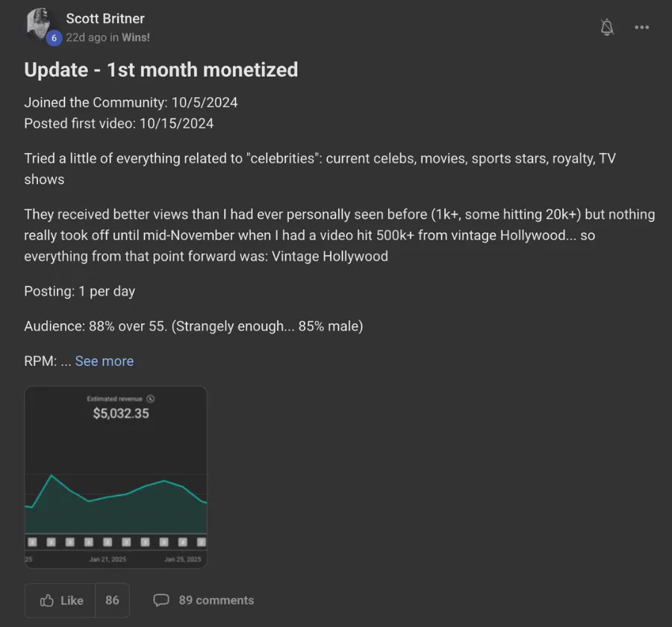This screenshot has height=627, width=672.
Task: View the 86 likes count
Action: 112,600
